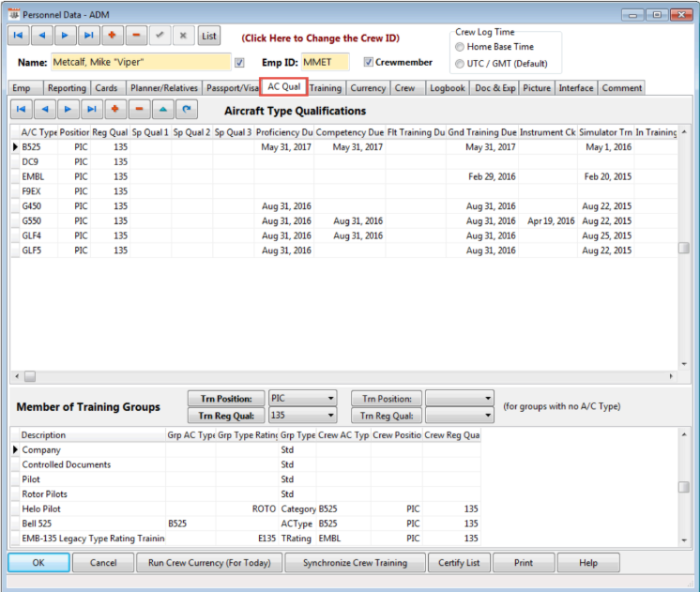
Task: Click the Emp ID input field
Action: tap(324, 63)
